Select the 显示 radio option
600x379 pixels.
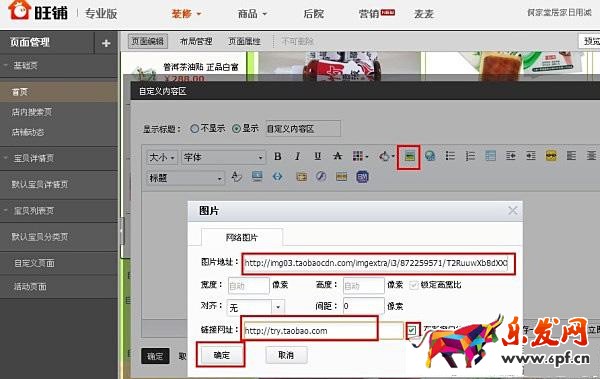click(236, 129)
